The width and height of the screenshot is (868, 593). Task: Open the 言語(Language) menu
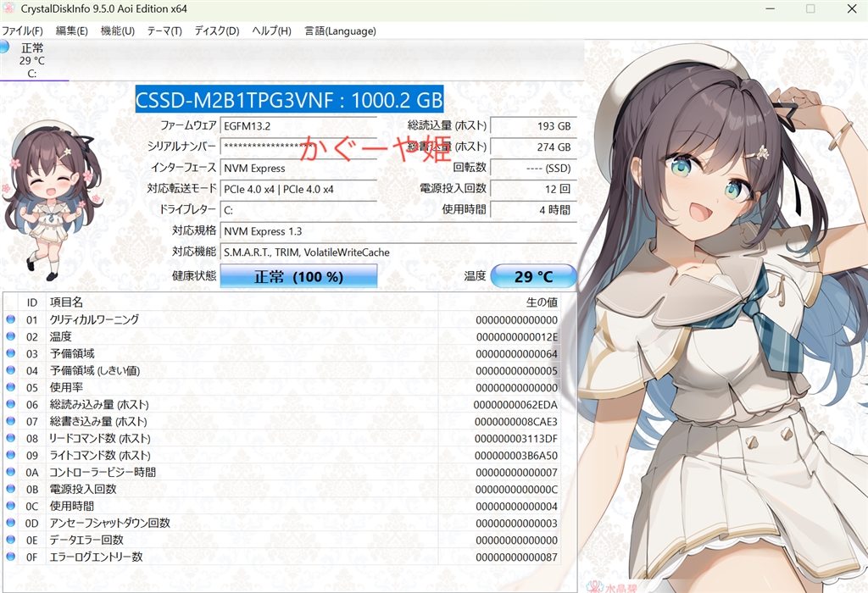tap(340, 31)
